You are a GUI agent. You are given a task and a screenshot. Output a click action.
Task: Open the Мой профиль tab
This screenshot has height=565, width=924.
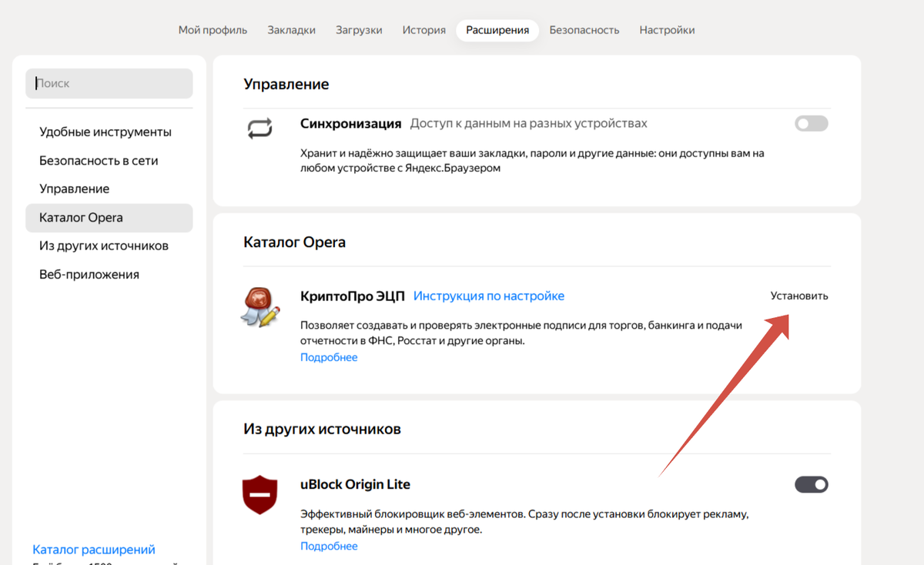213,30
